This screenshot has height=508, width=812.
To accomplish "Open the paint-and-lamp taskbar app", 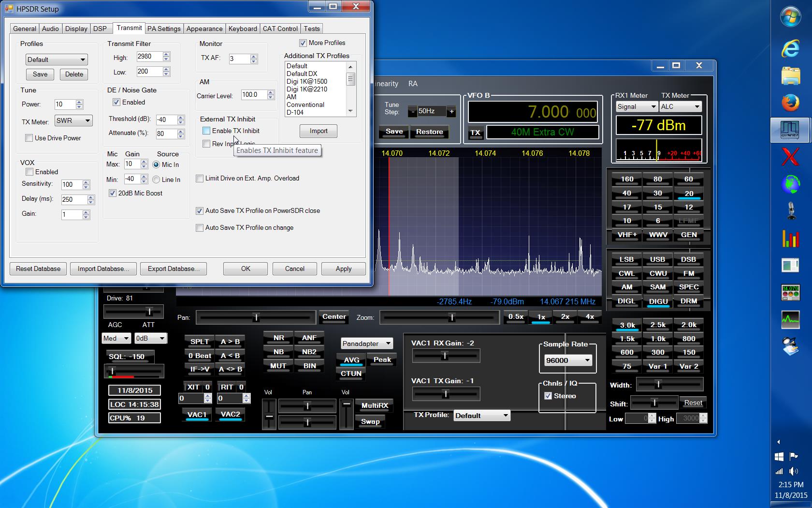I will click(791, 346).
